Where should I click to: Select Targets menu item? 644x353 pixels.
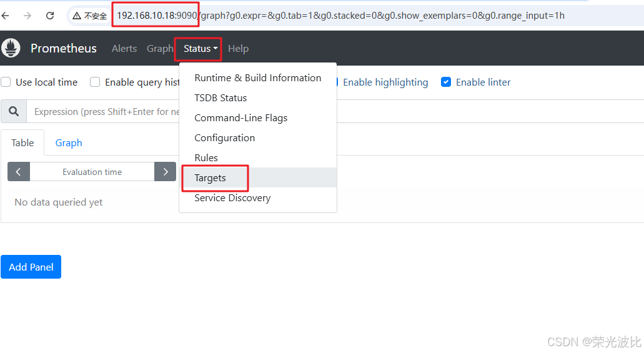pos(258,177)
